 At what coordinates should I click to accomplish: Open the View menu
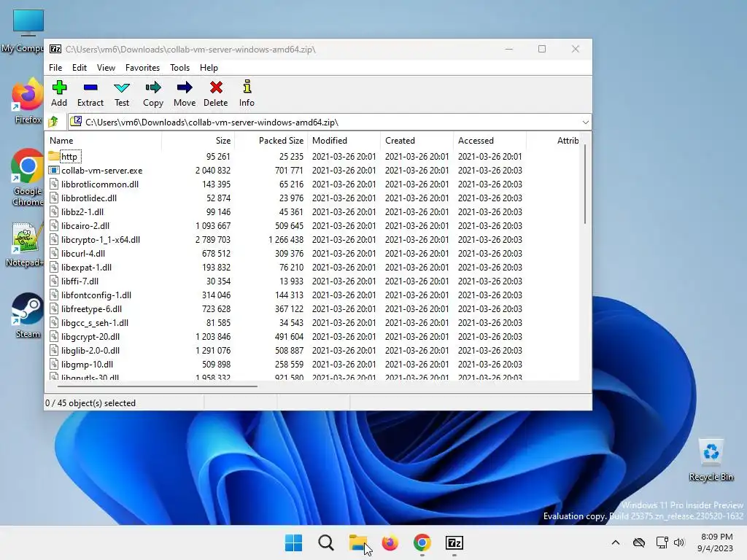pyautogui.click(x=106, y=68)
